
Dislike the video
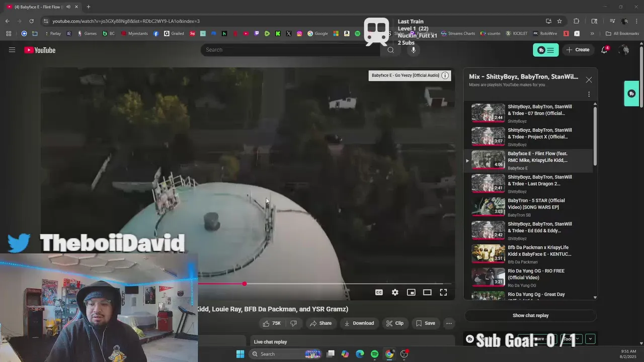click(294, 323)
